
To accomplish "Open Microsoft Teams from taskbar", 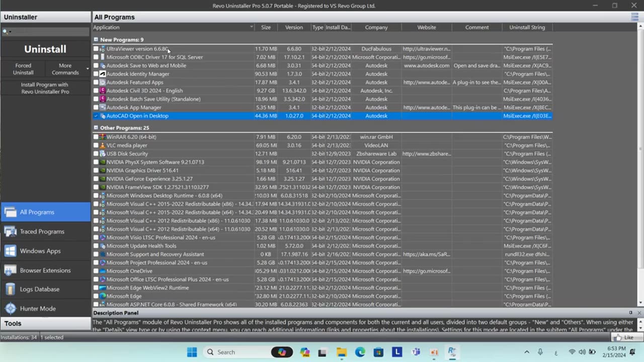I will coord(416,352).
